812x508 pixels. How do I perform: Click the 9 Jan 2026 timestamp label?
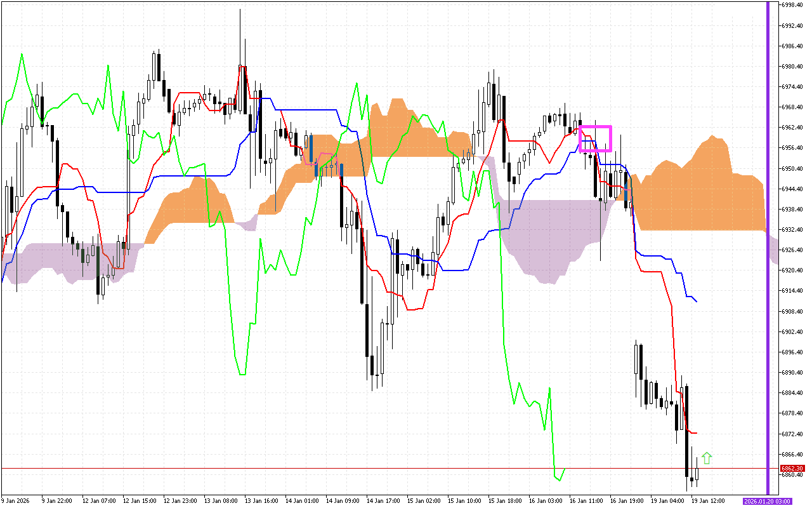coord(16,500)
